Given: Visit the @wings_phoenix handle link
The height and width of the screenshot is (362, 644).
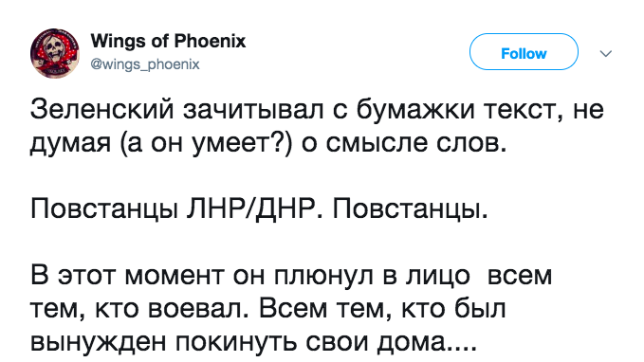Looking at the screenshot, I should tap(145, 64).
